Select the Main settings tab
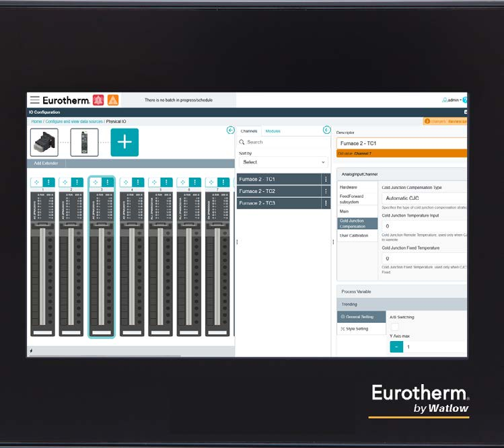The width and height of the screenshot is (504, 448). click(x=357, y=211)
